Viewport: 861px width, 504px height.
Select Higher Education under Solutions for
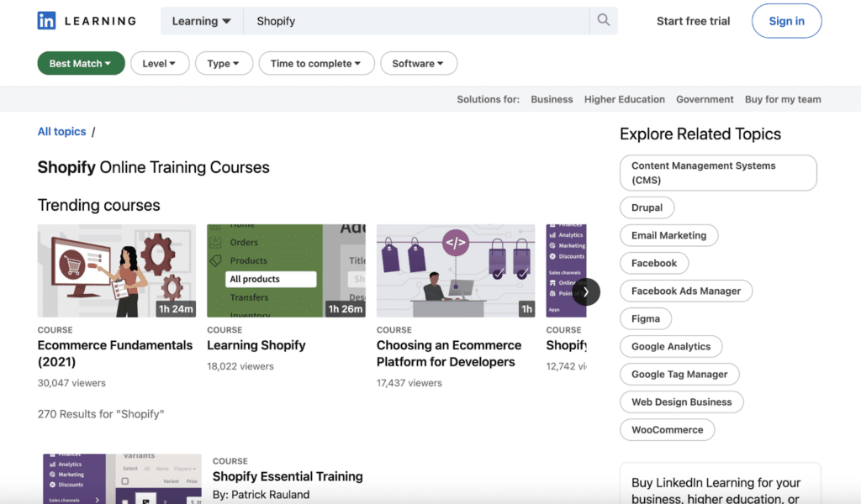(x=624, y=99)
